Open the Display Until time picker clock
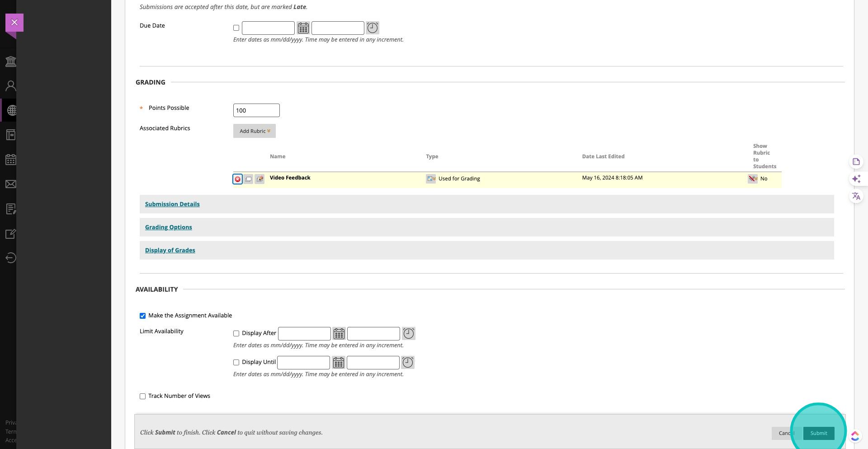The image size is (868, 449). tap(408, 363)
